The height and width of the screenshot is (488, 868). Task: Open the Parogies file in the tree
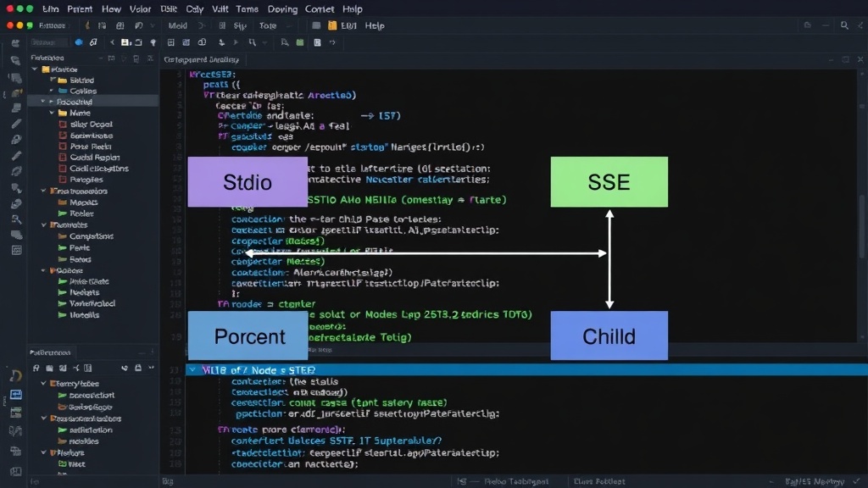[x=86, y=180]
